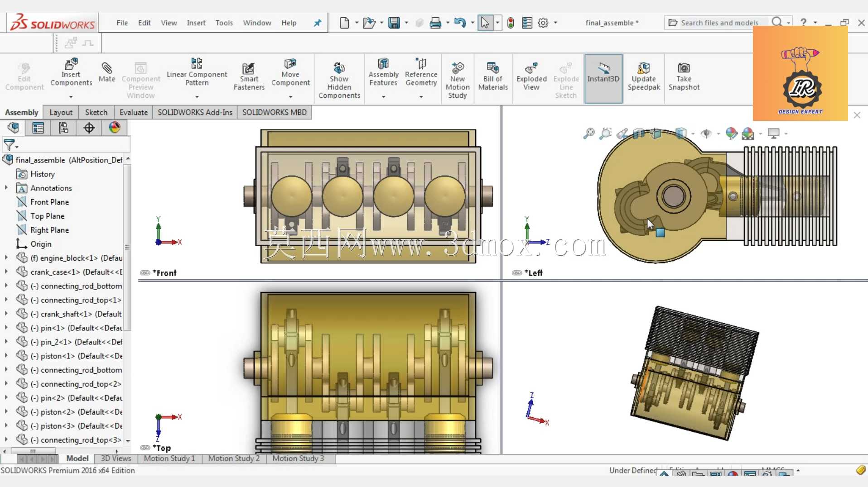Open the Display Style dropdown arrow
This screenshot has width=868, height=487.
pyautogui.click(x=693, y=134)
